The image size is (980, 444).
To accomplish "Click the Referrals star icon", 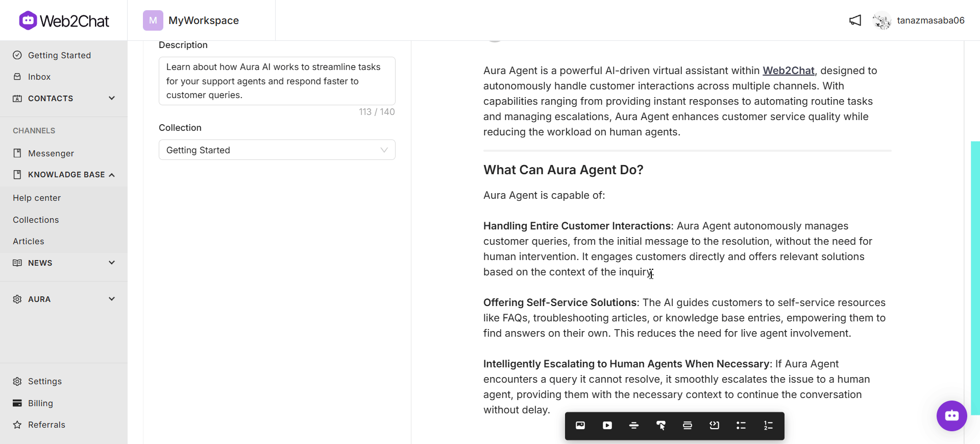I will (x=17, y=425).
